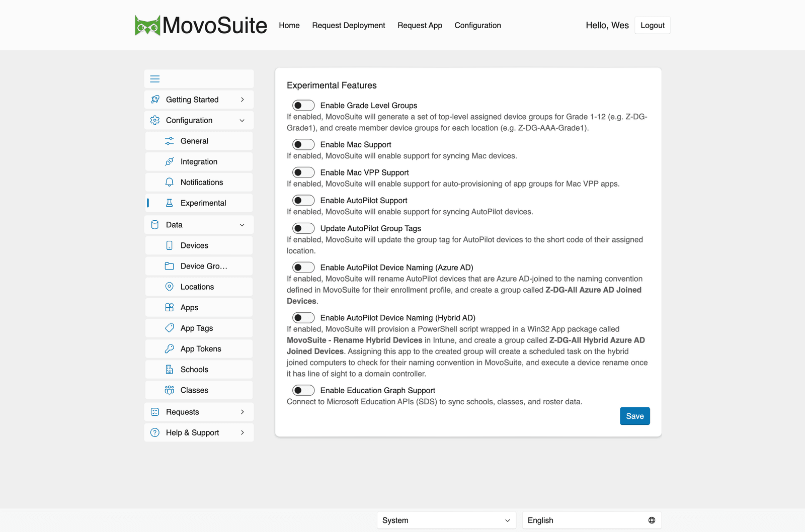
Task: Click the Locations pin icon
Action: coord(170,287)
